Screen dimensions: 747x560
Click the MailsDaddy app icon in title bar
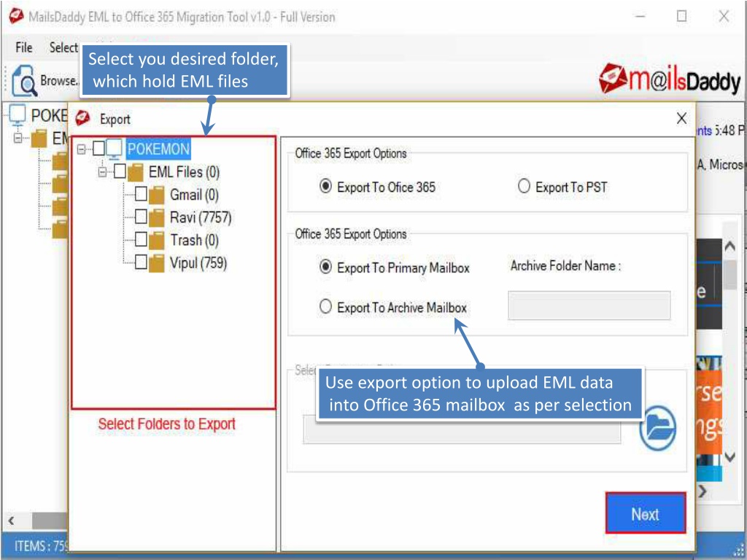(16, 16)
